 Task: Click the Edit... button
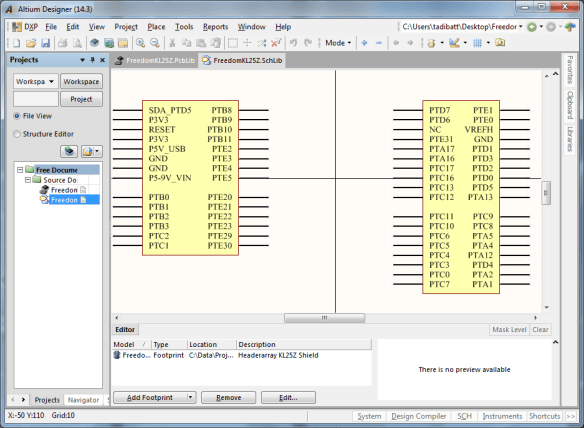288,397
